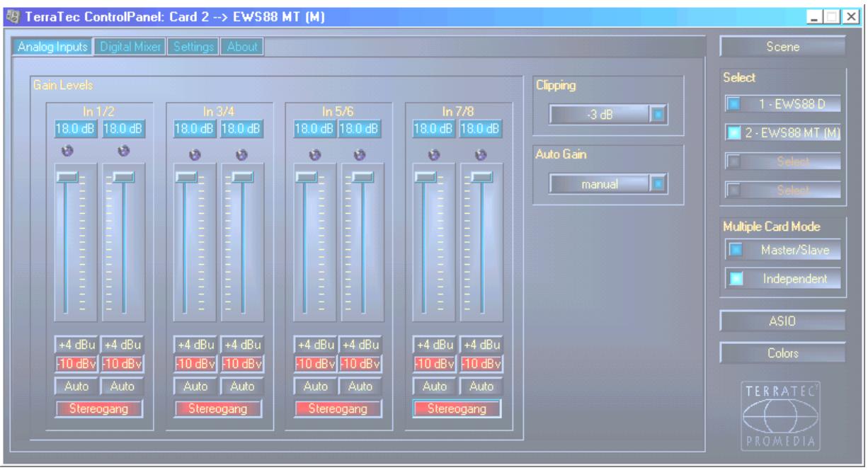Toggle Stereogang for In 1/2
This screenshot has width=868, height=470.
pyautogui.click(x=99, y=409)
